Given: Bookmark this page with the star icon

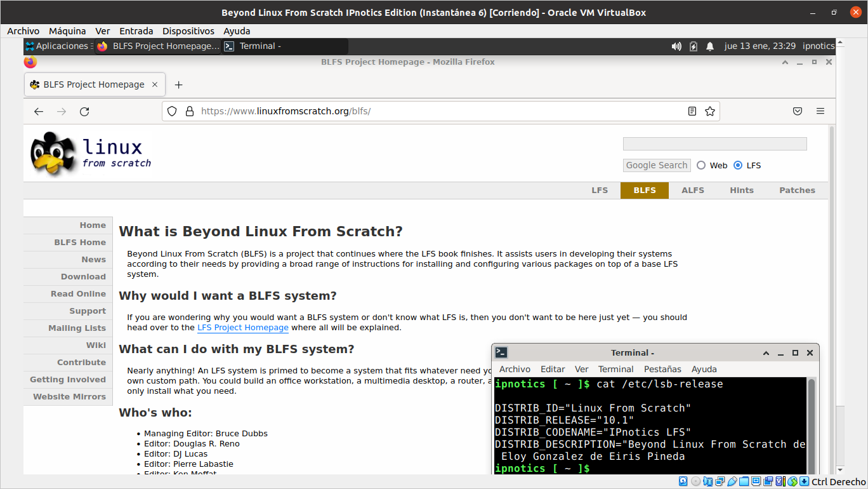Looking at the screenshot, I should tap(710, 111).
